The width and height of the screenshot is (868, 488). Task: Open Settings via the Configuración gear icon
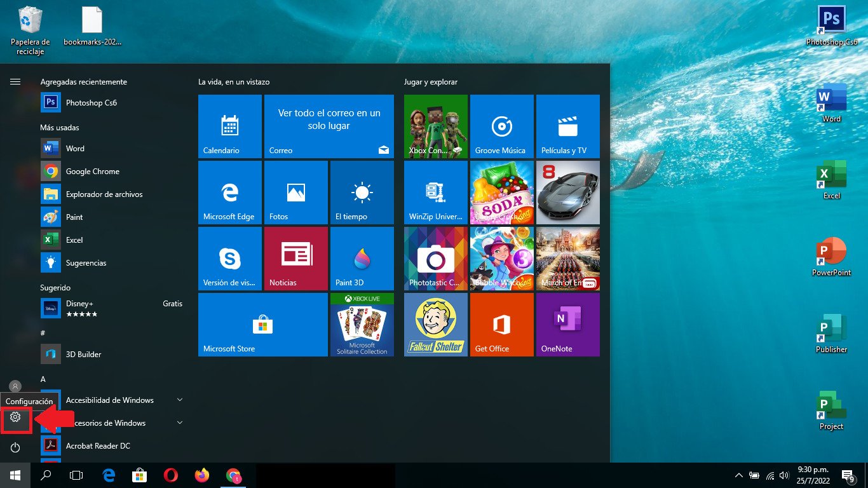15,417
